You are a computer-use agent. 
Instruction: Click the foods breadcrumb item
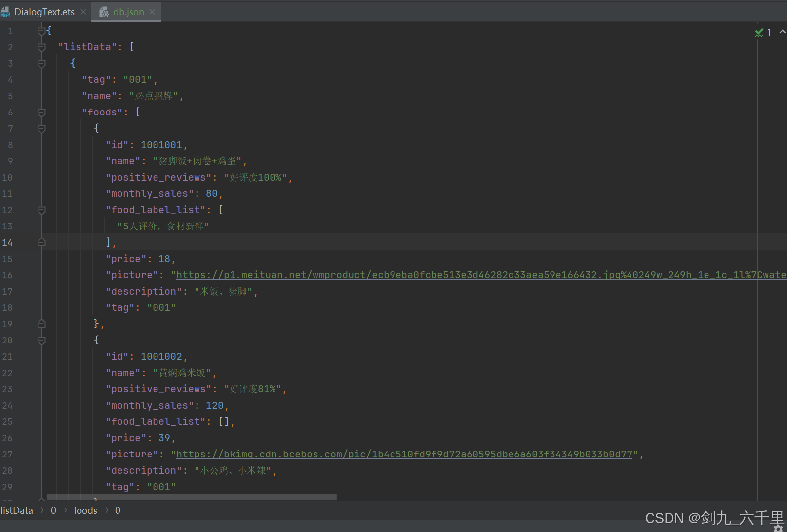[85, 510]
